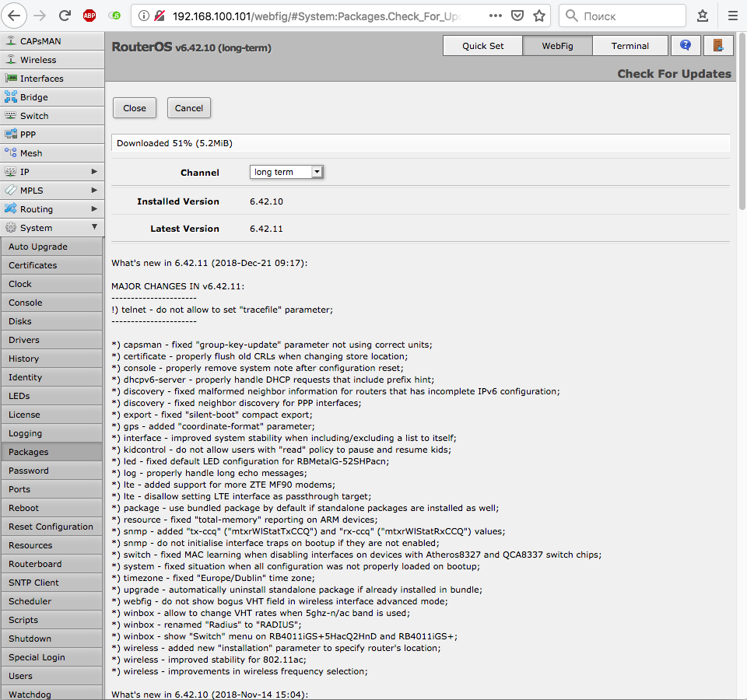Open page actions three-dots menu
The height and width of the screenshot is (700, 747).
(x=496, y=16)
